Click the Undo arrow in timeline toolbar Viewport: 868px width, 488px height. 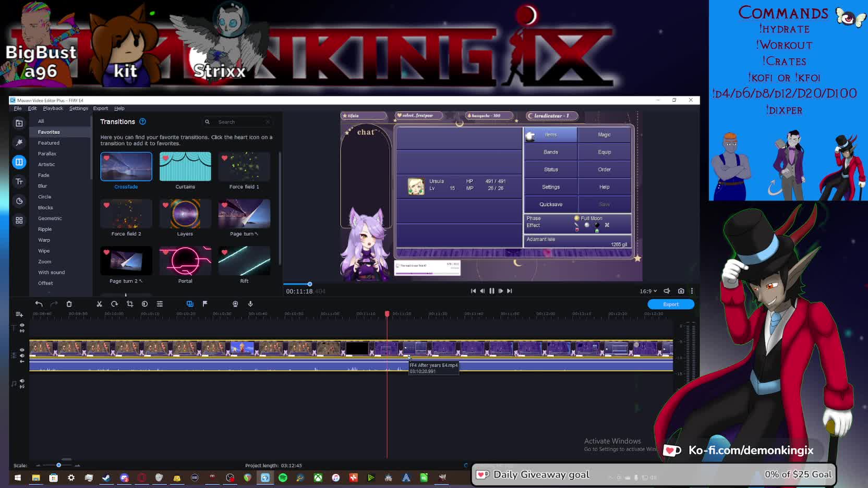[39, 304]
